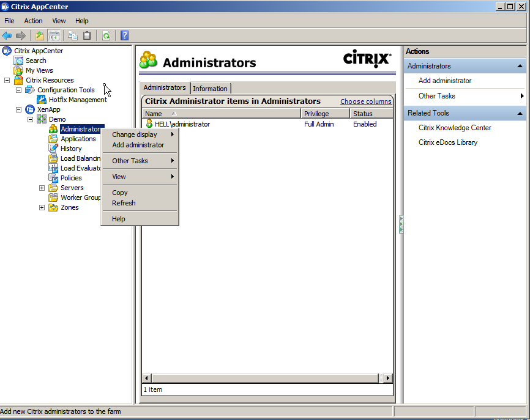Click the horizontal scrollbar right arrow
The image size is (530, 420).
click(x=387, y=378)
